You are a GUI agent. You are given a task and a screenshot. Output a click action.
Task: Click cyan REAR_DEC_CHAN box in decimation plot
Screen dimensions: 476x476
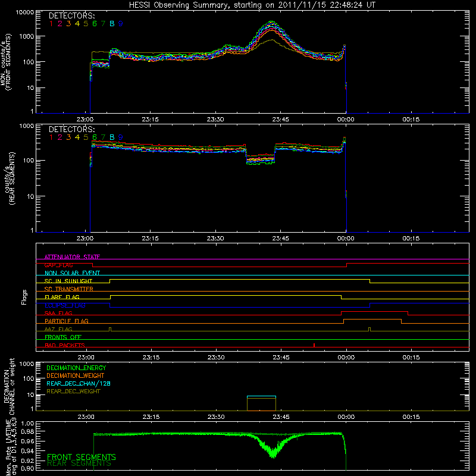tap(261, 397)
